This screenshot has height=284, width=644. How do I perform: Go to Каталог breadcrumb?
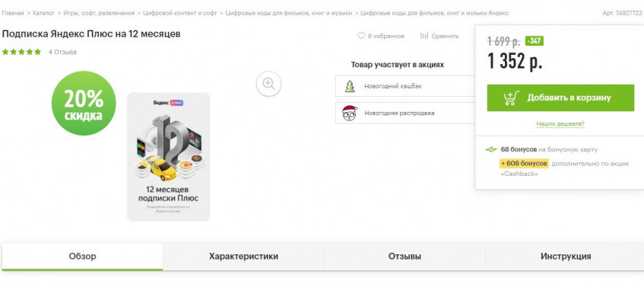43,13
